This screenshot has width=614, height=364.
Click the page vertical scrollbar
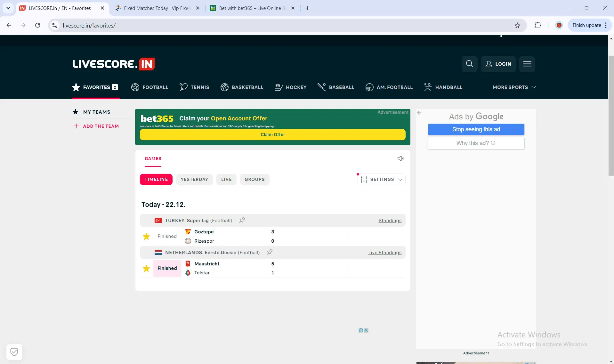[611, 115]
